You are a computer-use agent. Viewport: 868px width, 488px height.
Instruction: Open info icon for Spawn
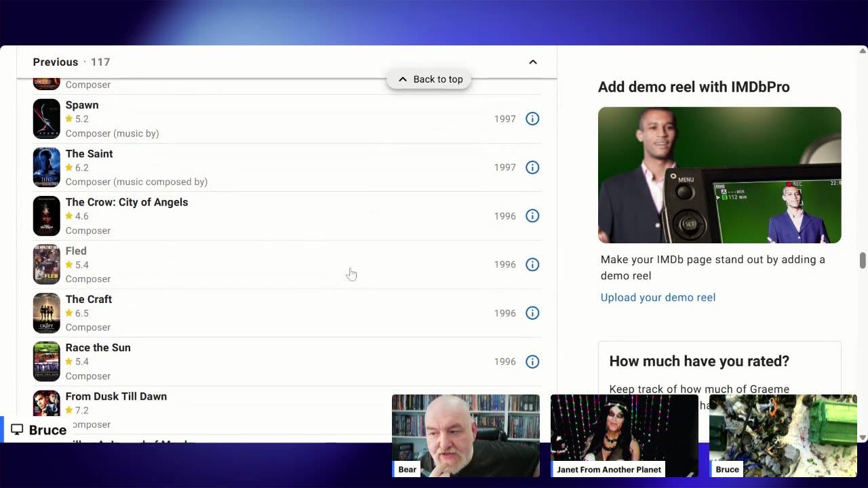pyautogui.click(x=532, y=119)
